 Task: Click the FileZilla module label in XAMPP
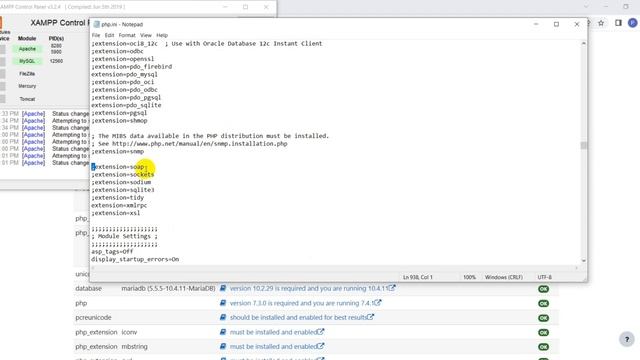(27, 74)
